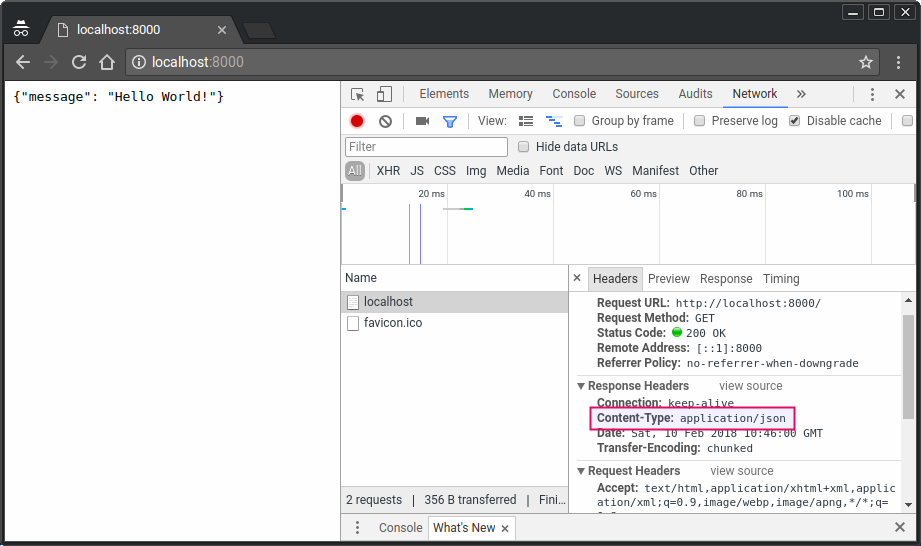Toggle the device toolbar icon
Image resolution: width=921 pixels, height=546 pixels.
tap(384, 95)
